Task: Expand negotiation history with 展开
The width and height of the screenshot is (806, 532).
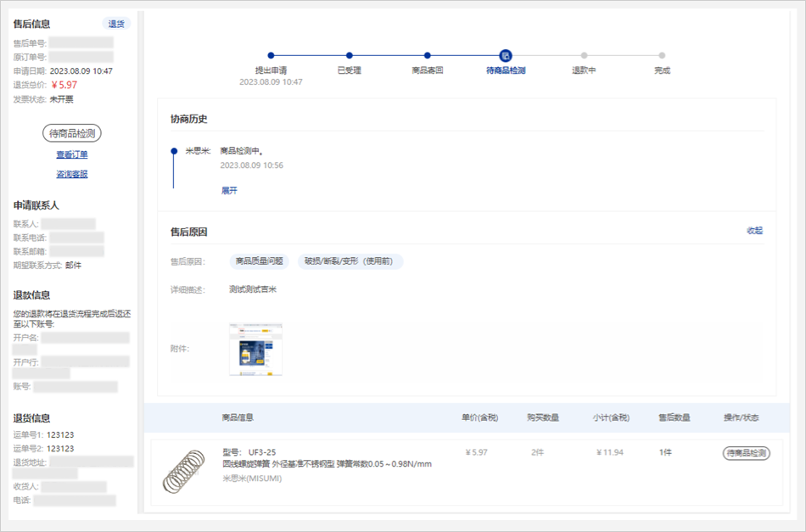Action: coord(229,191)
